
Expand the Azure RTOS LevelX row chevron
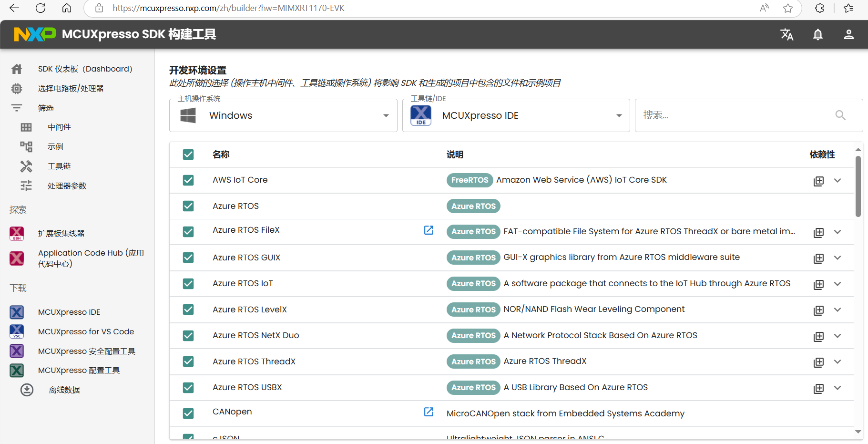(837, 310)
